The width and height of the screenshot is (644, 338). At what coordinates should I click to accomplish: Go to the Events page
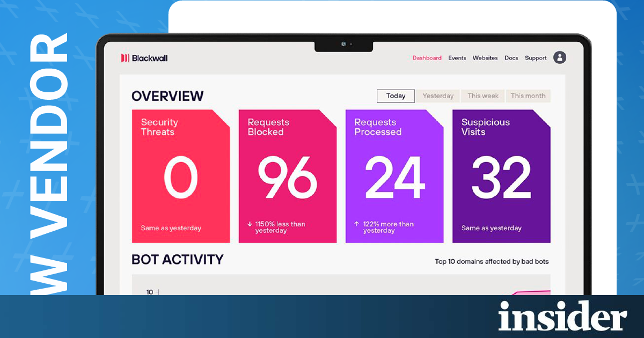tap(457, 58)
